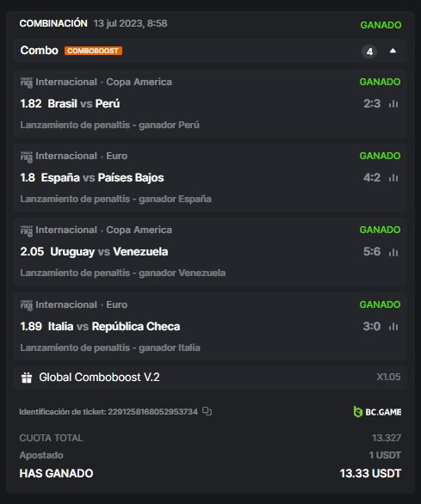This screenshot has width=421, height=504.
Task: Collapse the Combo selections list
Action: coord(393,51)
